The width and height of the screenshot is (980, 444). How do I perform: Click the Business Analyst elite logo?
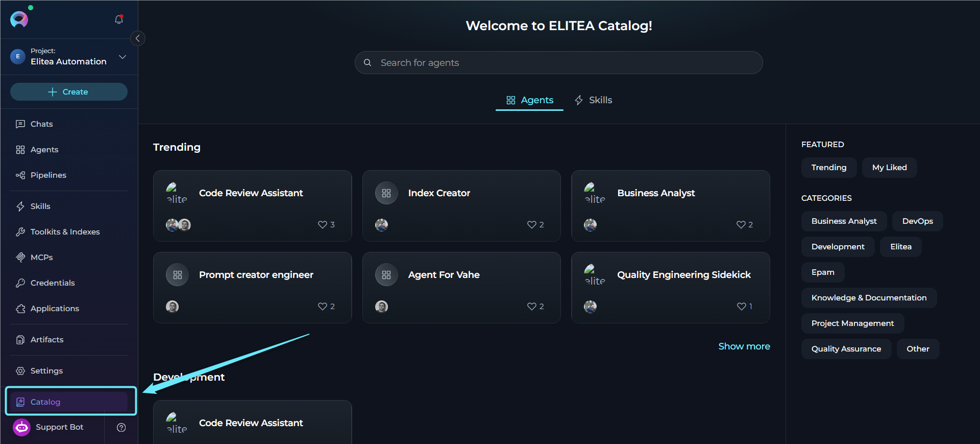(x=595, y=193)
